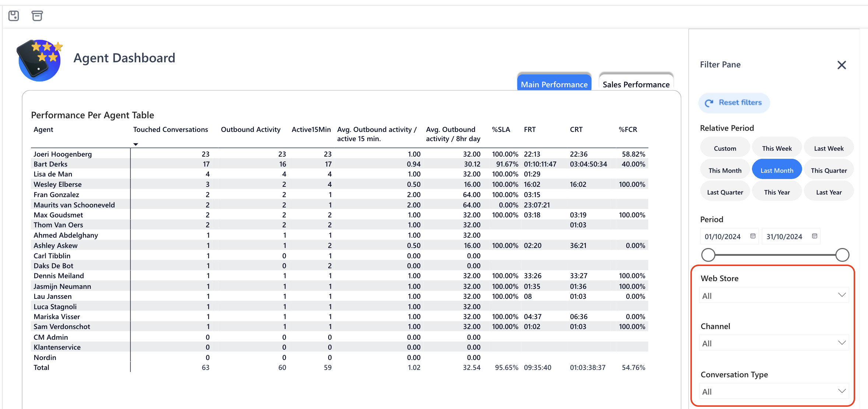Image resolution: width=868 pixels, height=409 pixels.
Task: Click the archive box icon in toolbar
Action: (37, 15)
